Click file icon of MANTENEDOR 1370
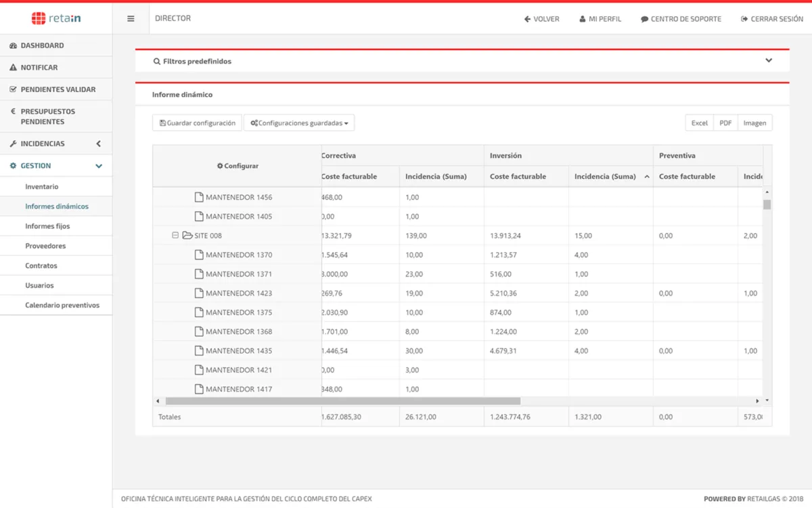The width and height of the screenshot is (812, 508). 199,255
